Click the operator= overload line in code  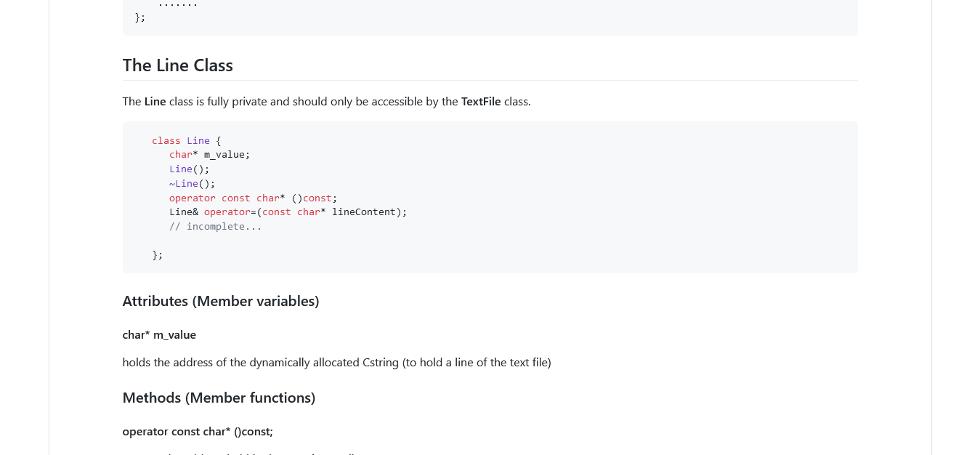(x=287, y=212)
